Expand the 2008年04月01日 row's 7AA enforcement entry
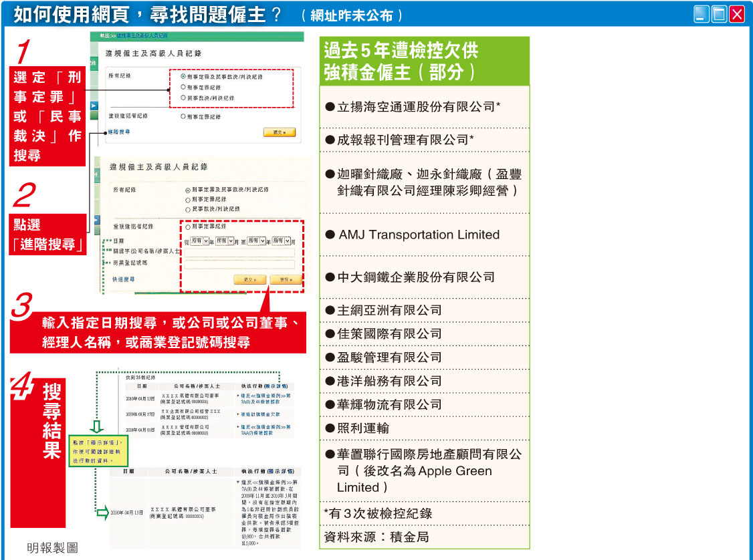Viewport: 753px width, 560px height. 265,430
